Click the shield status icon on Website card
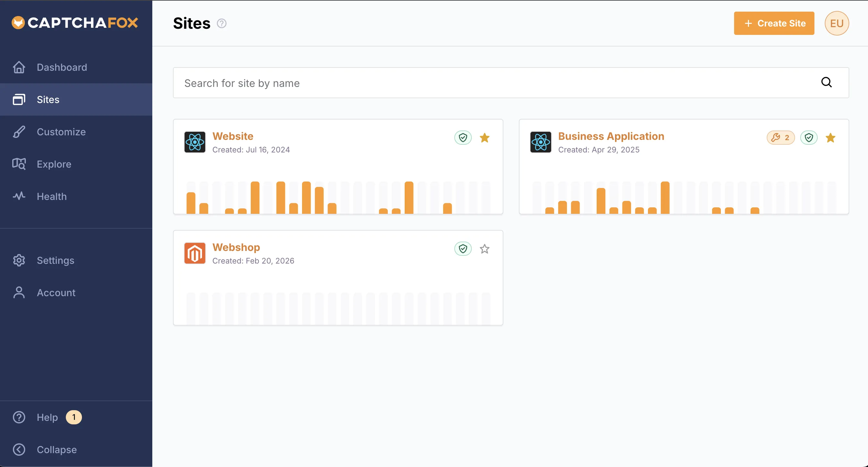Image resolution: width=868 pixels, height=467 pixels. tap(463, 138)
